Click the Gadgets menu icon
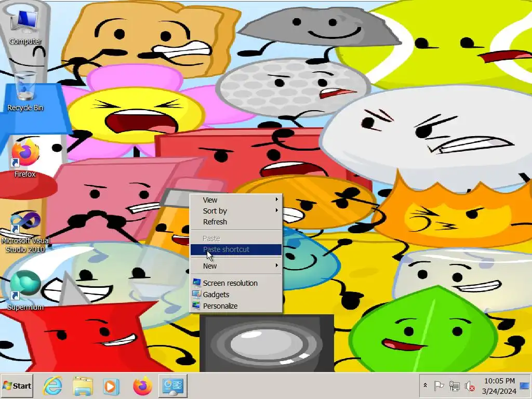 [x=196, y=294]
